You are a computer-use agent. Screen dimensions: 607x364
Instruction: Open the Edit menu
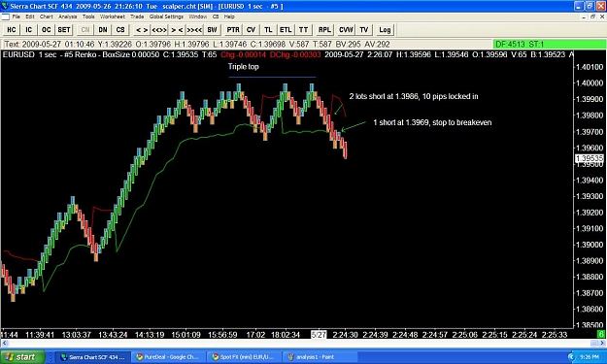pyautogui.click(x=30, y=17)
